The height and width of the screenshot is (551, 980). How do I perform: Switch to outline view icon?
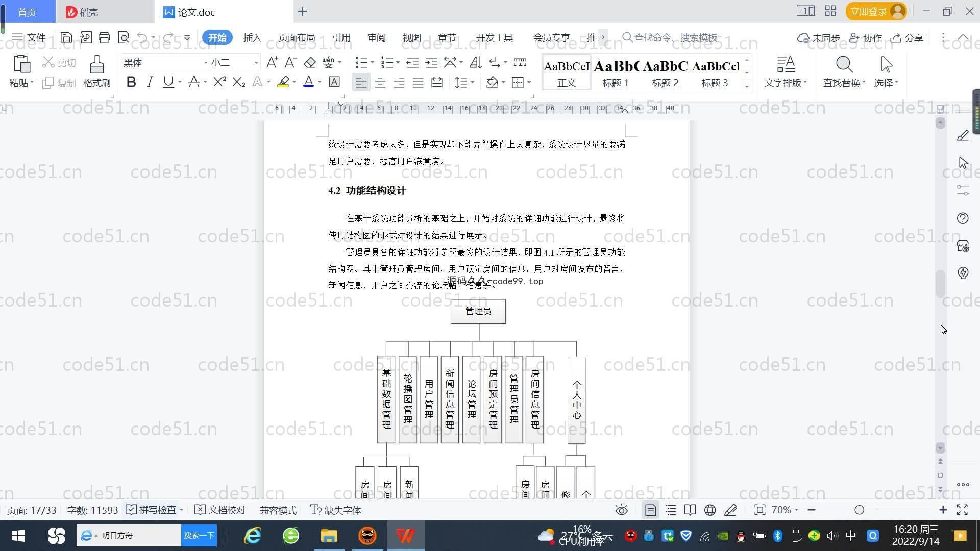[x=671, y=510]
